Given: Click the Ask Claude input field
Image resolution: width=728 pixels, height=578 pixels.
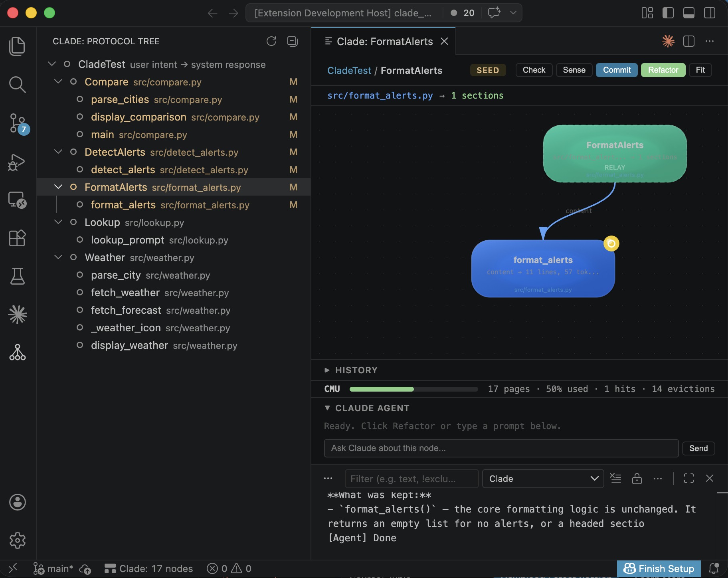Looking at the screenshot, I should 500,448.
